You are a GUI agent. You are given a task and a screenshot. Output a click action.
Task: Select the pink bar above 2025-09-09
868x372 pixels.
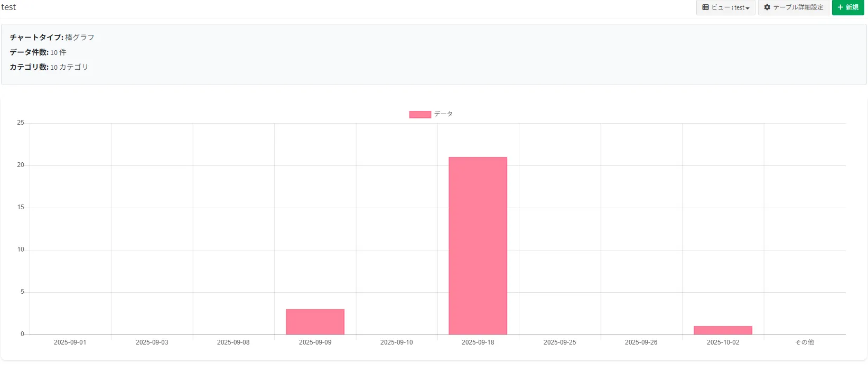(x=315, y=322)
